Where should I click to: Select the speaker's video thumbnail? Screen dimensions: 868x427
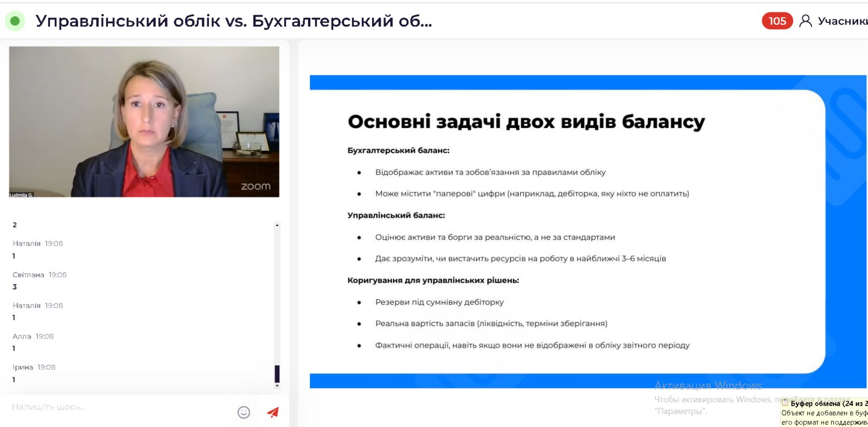tap(144, 121)
